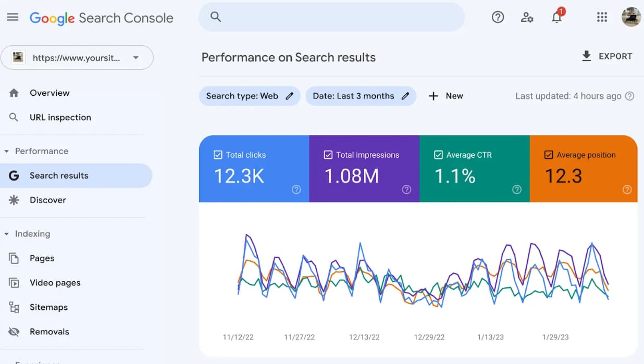Click the 12/29/22 axis date label
The width and height of the screenshot is (644, 364).
click(x=429, y=337)
